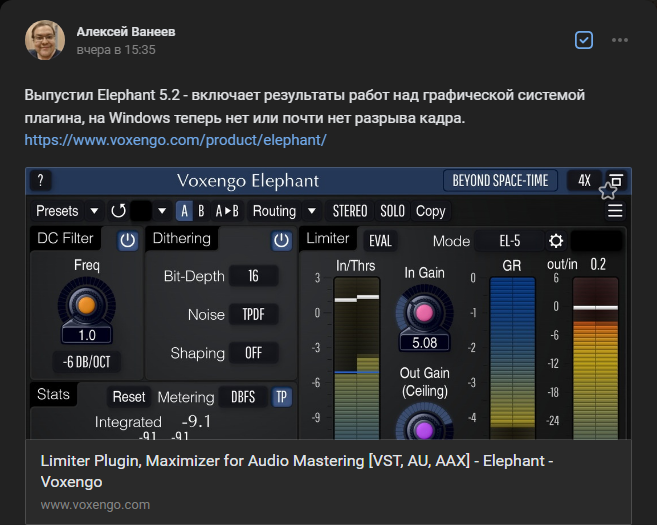Expand the Presets dropdown arrow

(94, 211)
